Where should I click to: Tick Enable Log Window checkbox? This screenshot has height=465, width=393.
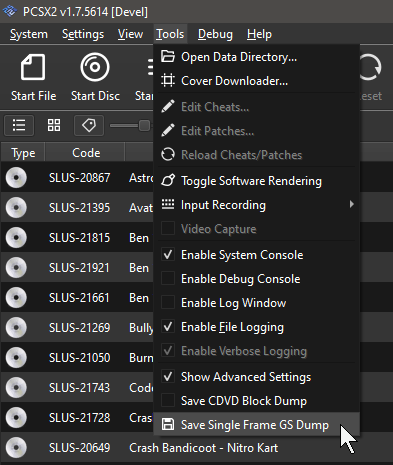pos(168,303)
